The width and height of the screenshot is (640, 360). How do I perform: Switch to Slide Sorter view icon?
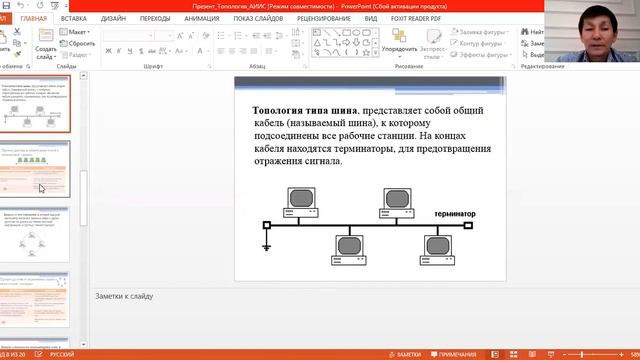[513, 354]
